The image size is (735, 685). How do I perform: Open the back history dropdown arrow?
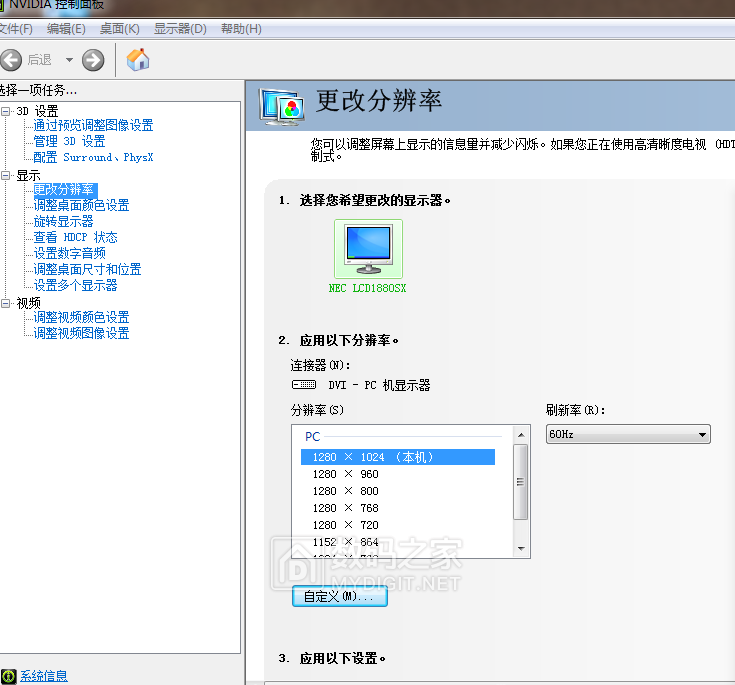click(x=69, y=60)
